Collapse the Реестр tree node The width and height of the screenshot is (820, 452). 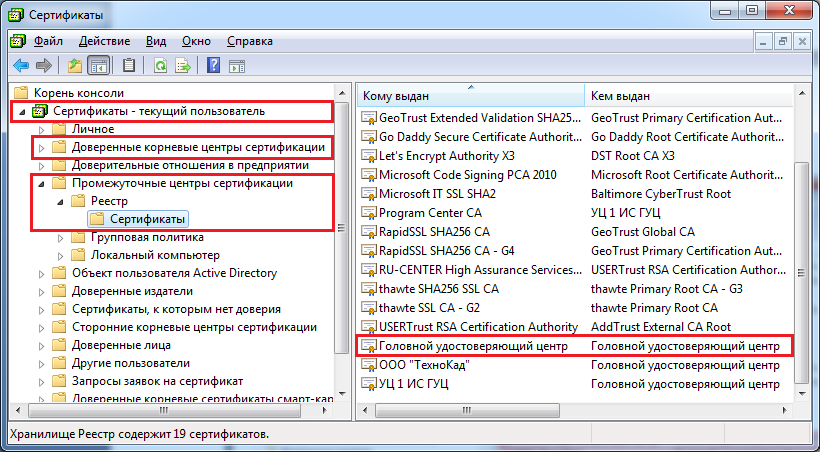(x=60, y=202)
